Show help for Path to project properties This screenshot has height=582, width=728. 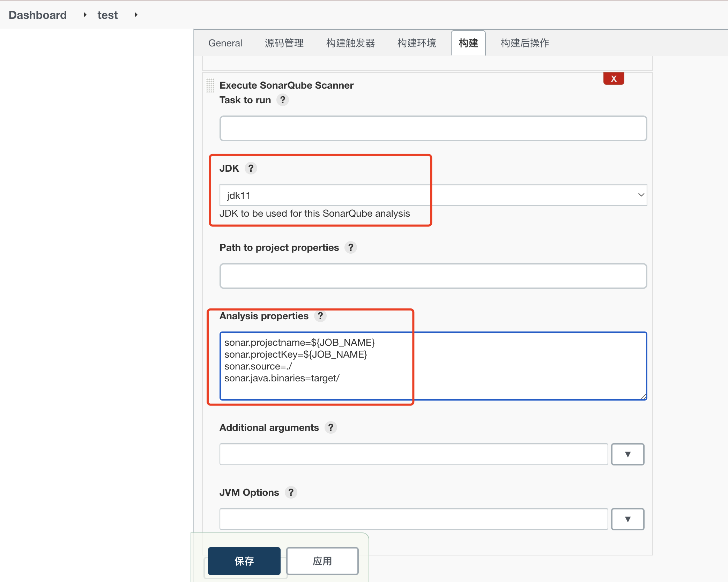point(351,248)
